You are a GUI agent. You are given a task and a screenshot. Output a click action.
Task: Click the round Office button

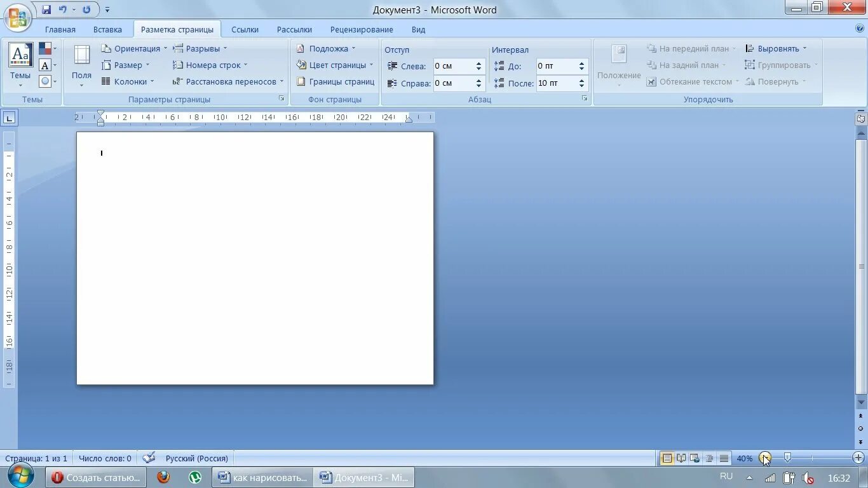tap(18, 17)
